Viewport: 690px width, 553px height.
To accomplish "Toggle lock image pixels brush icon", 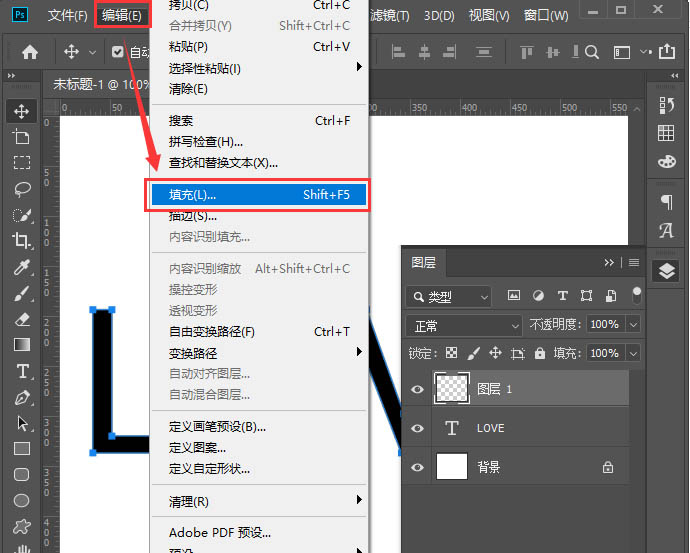I will pyautogui.click(x=473, y=353).
